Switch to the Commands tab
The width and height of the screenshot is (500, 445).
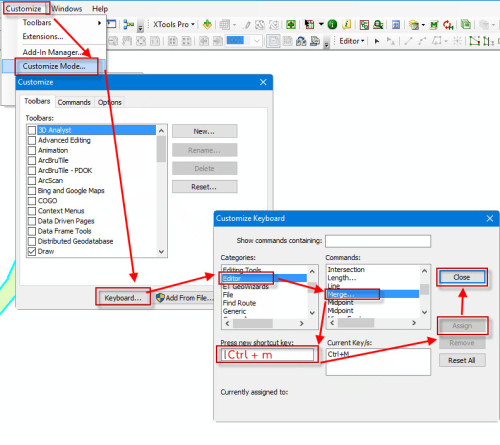point(74,102)
